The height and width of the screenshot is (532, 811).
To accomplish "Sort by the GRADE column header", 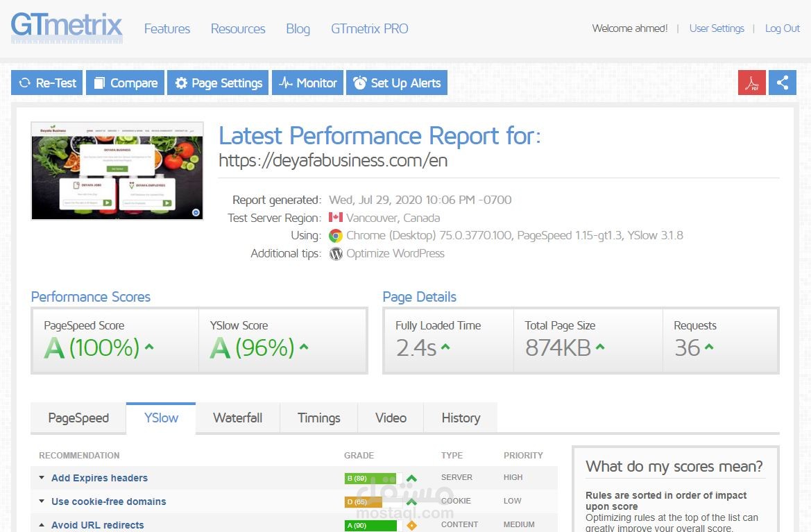I will (359, 456).
